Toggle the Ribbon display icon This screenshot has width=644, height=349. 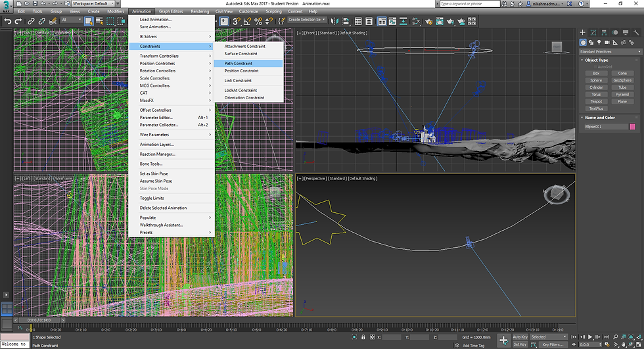[x=382, y=21]
